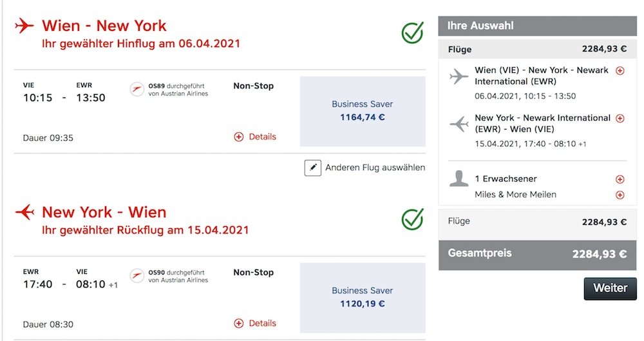Click the grey outbound plane icon in Ihre Auswahl
This screenshot has height=341, width=644.
coord(459,77)
